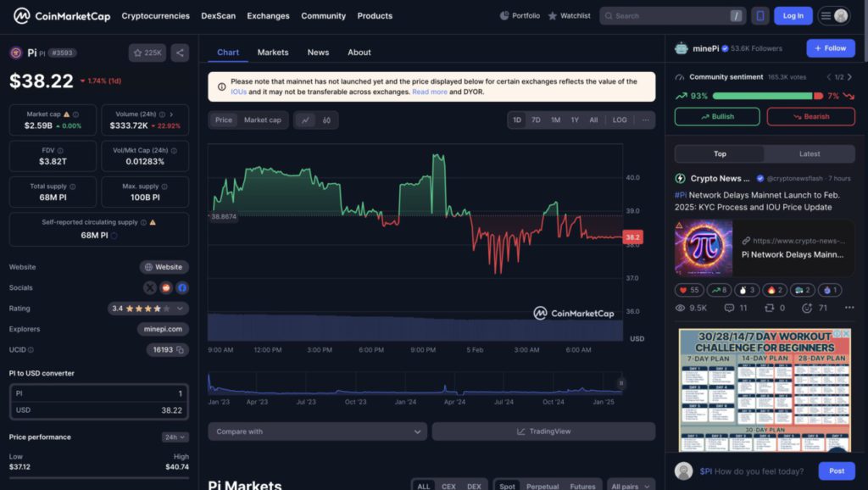Open the Pi Website link

pos(164,267)
